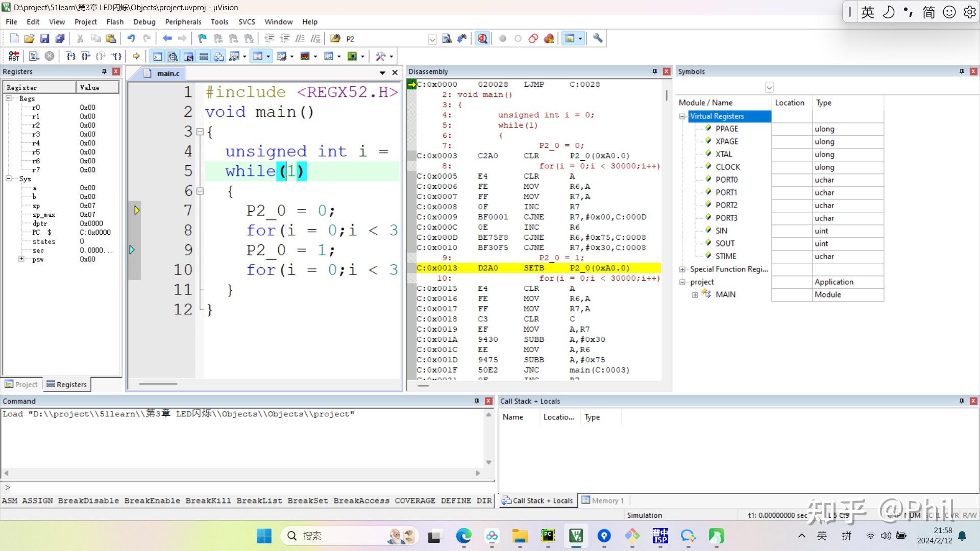This screenshot has width=980, height=551.
Task: Click the Save file toolbar icon
Action: [44, 38]
